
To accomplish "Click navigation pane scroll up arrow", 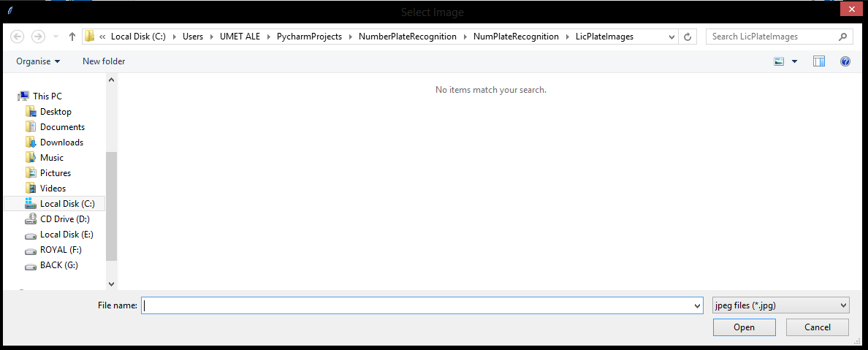I will coord(111,80).
